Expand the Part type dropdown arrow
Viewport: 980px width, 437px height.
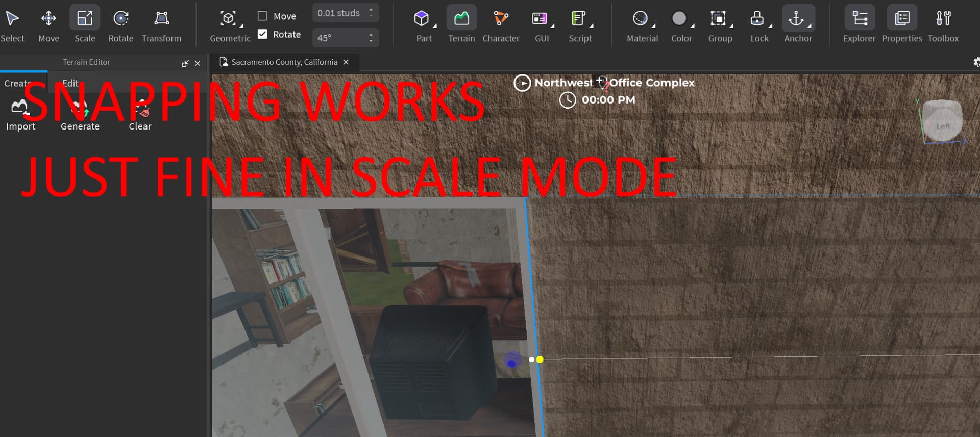click(435, 25)
